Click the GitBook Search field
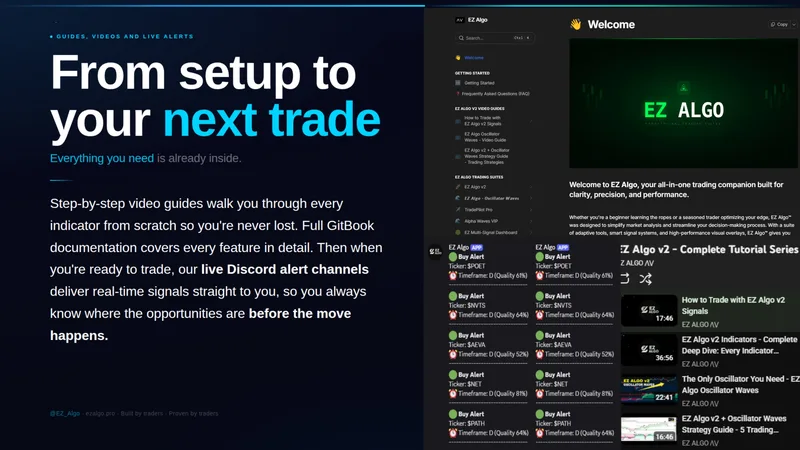 pos(494,38)
